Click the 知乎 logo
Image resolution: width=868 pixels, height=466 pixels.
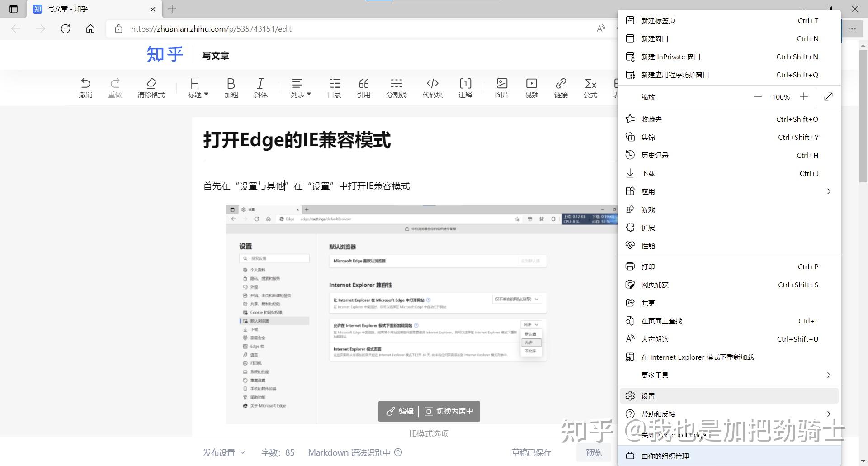pyautogui.click(x=165, y=55)
